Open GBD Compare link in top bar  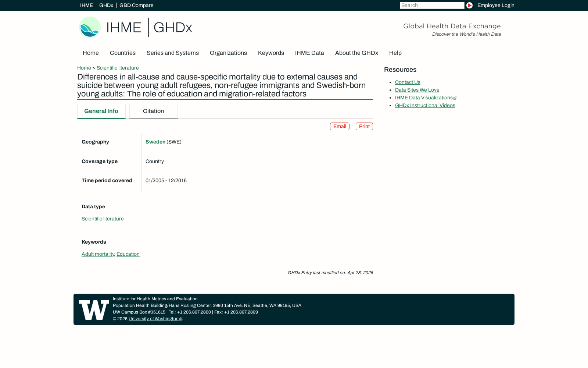[x=136, y=5]
